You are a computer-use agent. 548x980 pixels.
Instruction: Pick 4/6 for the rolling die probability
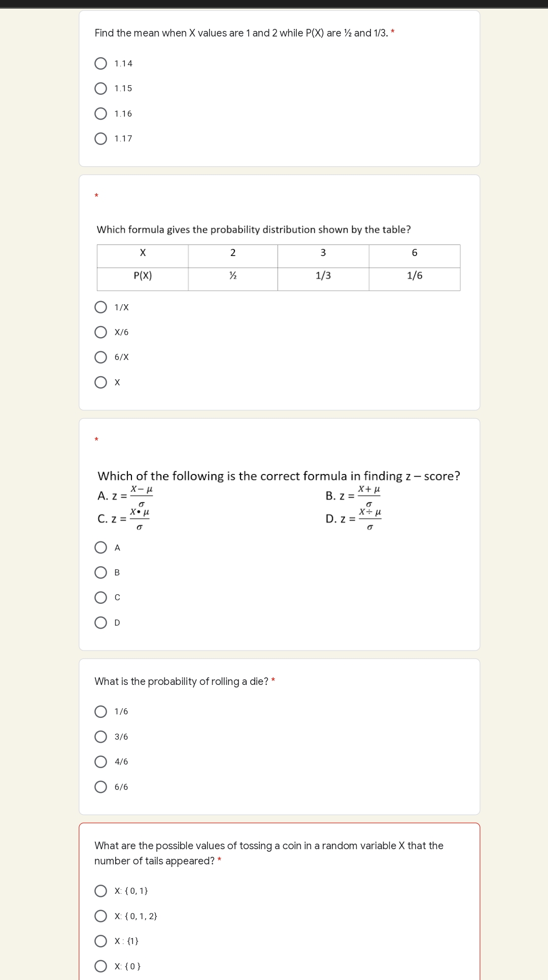coord(100,761)
